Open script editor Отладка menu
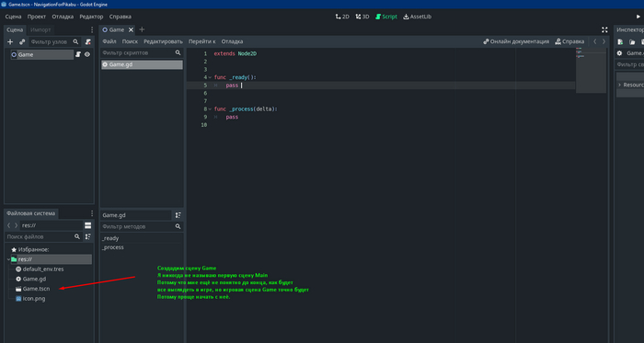Image resolution: width=644 pixels, height=343 pixels. (232, 41)
